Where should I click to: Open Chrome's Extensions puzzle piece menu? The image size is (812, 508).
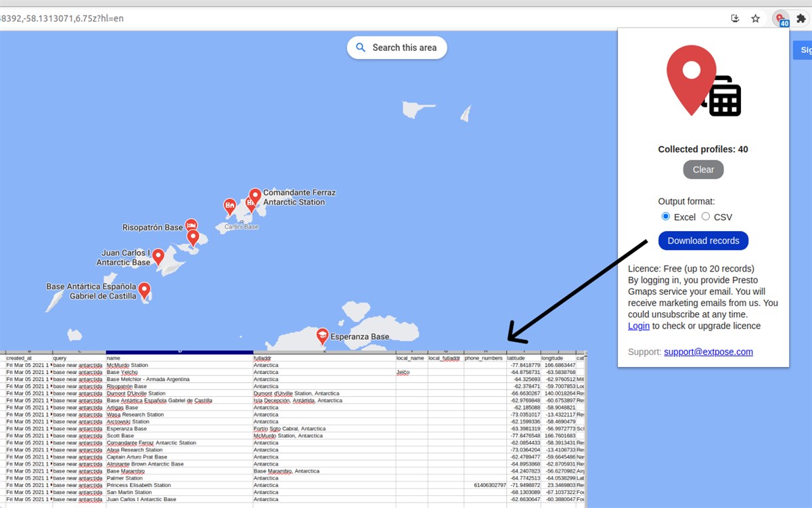click(x=802, y=18)
